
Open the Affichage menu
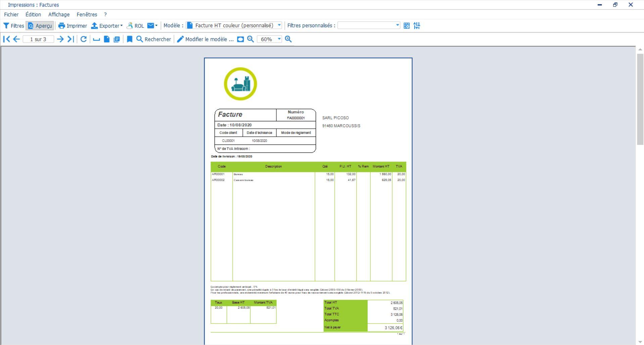[59, 14]
